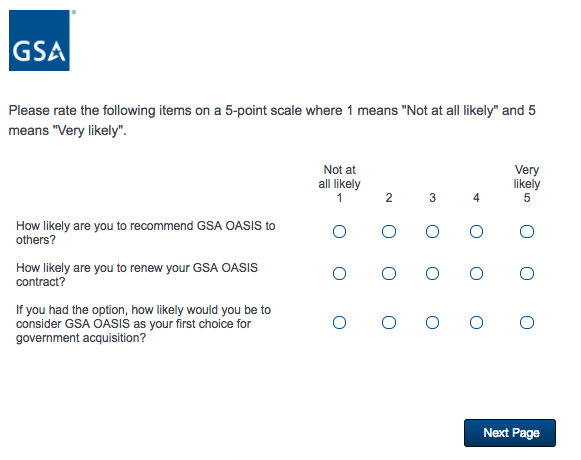Image resolution: width=581 pixels, height=460 pixels.
Task: Rate recommend GSA OASIS as 4
Action: (x=476, y=232)
